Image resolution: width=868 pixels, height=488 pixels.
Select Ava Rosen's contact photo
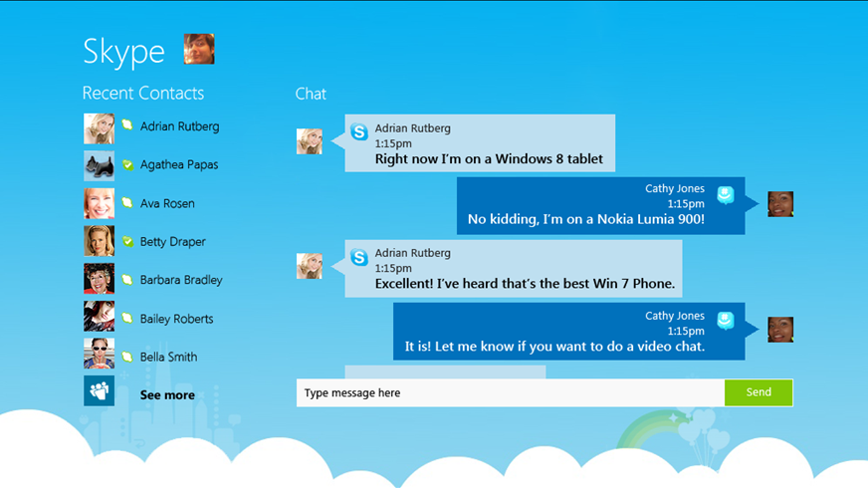(x=100, y=203)
